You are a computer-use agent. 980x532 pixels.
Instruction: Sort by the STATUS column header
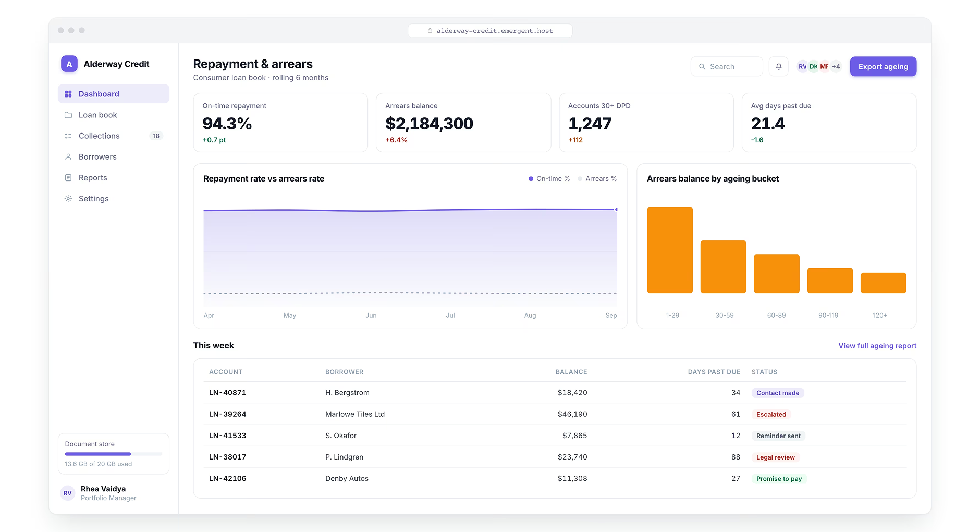[x=764, y=372]
